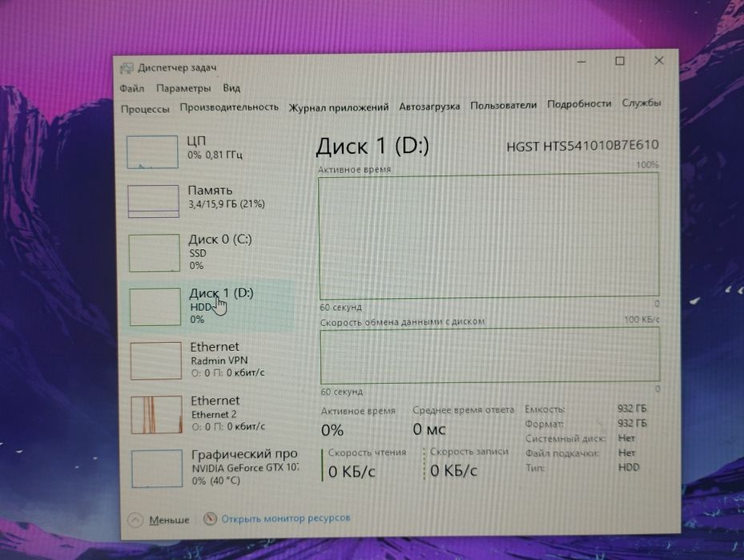Screen dimensions: 744x560
Task: Click the Меньше chevron circle icon
Action: [135, 521]
